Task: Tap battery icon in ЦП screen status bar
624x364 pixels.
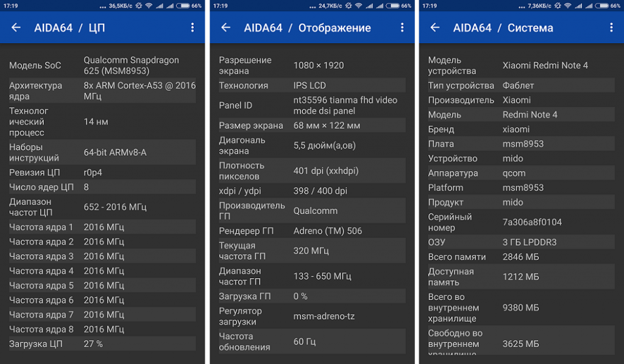Action: (x=185, y=5)
